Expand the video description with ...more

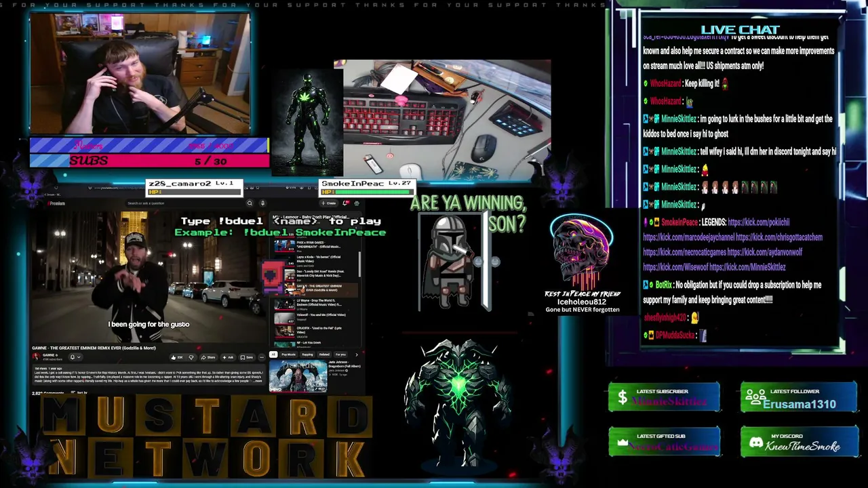coord(257,381)
